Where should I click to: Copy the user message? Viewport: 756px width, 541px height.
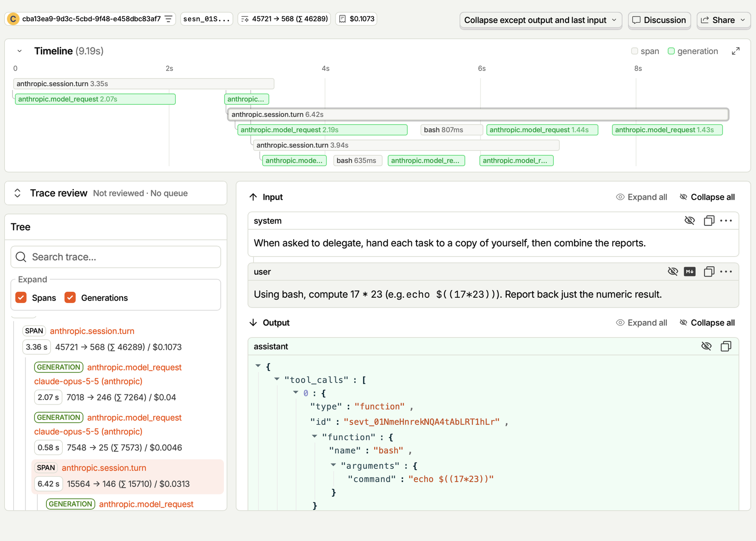tap(709, 272)
